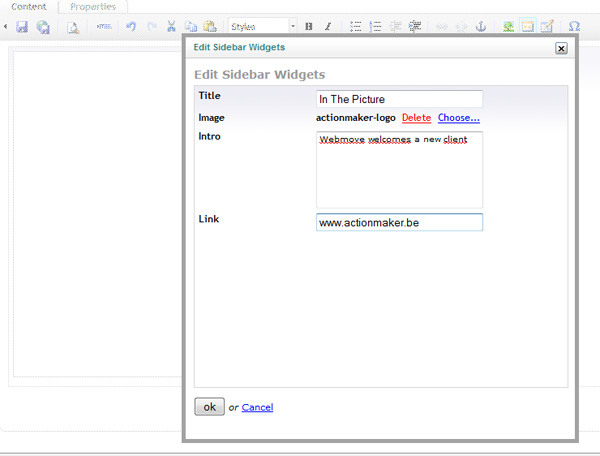Insert special character with Omega icon
The height and width of the screenshot is (456, 600).
tap(574, 27)
